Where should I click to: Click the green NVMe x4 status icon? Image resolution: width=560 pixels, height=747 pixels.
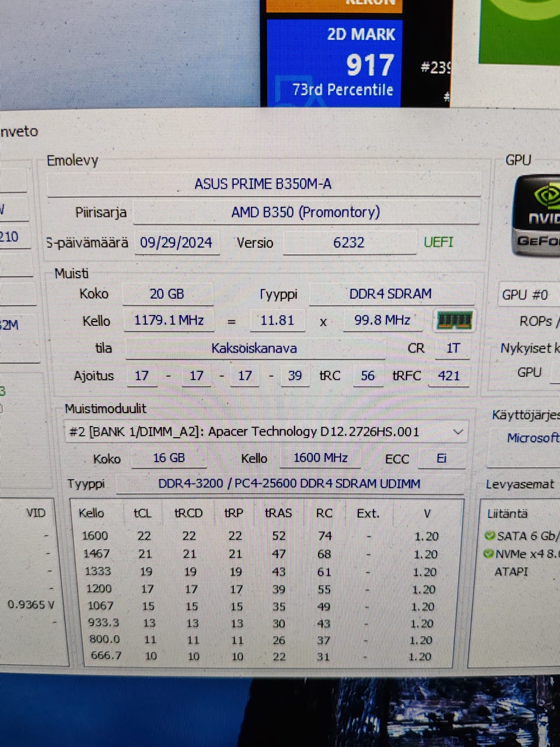489,554
